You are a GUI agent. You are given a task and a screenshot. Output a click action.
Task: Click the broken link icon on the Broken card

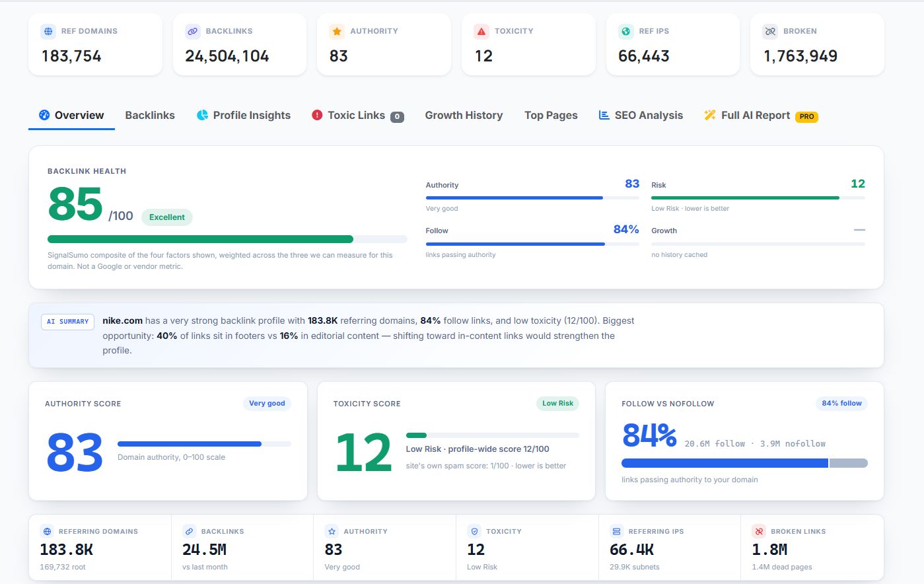pos(770,31)
